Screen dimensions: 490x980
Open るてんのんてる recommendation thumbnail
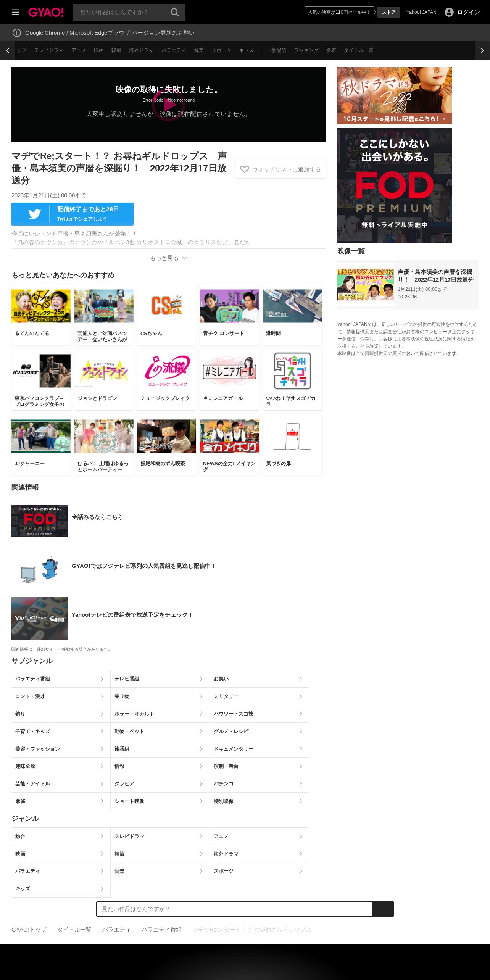[x=41, y=306]
